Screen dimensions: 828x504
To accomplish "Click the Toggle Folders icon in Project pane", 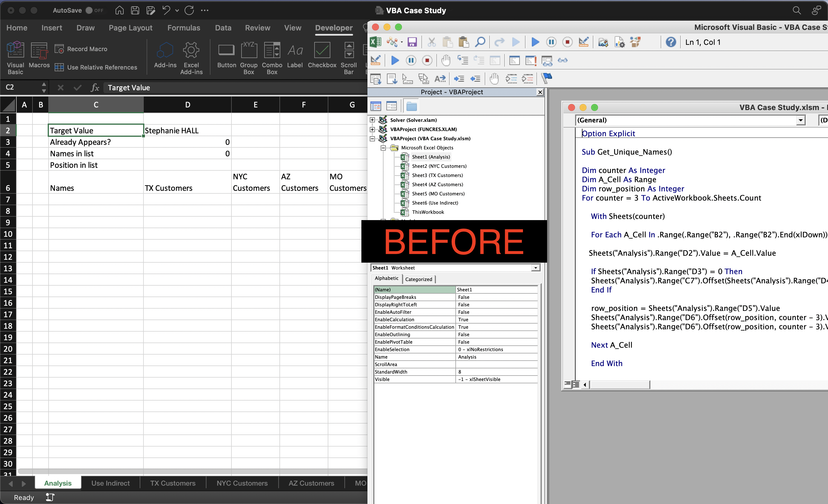I will click(x=411, y=106).
